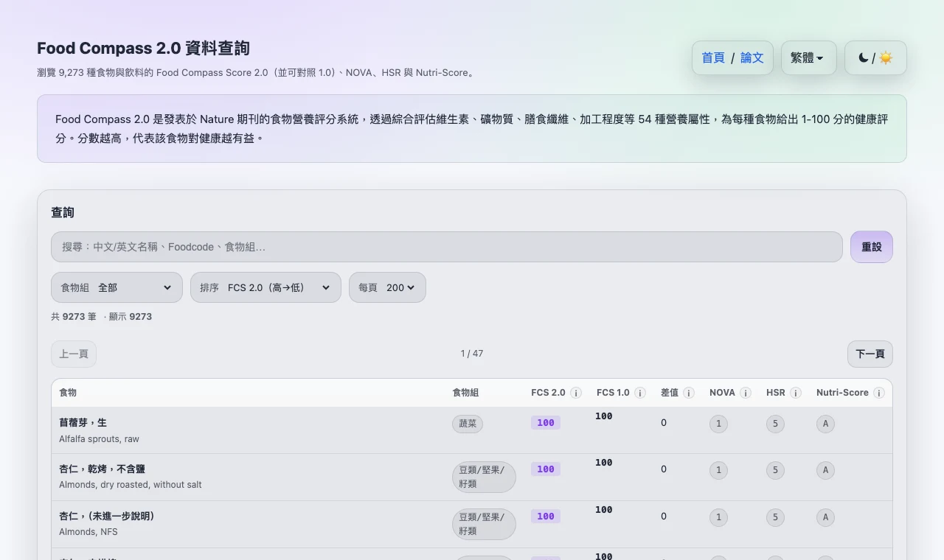Click the Food Compass 2.0 資料查詢 title
Viewport: 944px width, 560px height.
point(143,49)
